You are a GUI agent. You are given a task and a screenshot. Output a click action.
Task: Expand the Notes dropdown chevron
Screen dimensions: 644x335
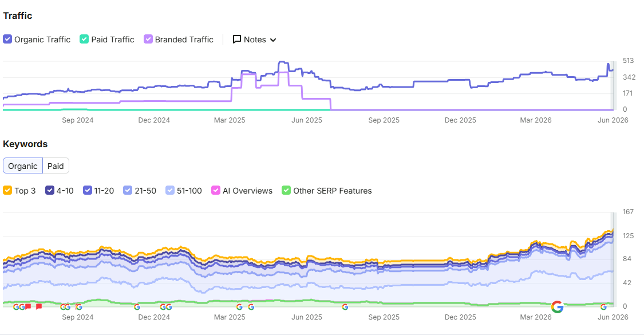tap(273, 40)
